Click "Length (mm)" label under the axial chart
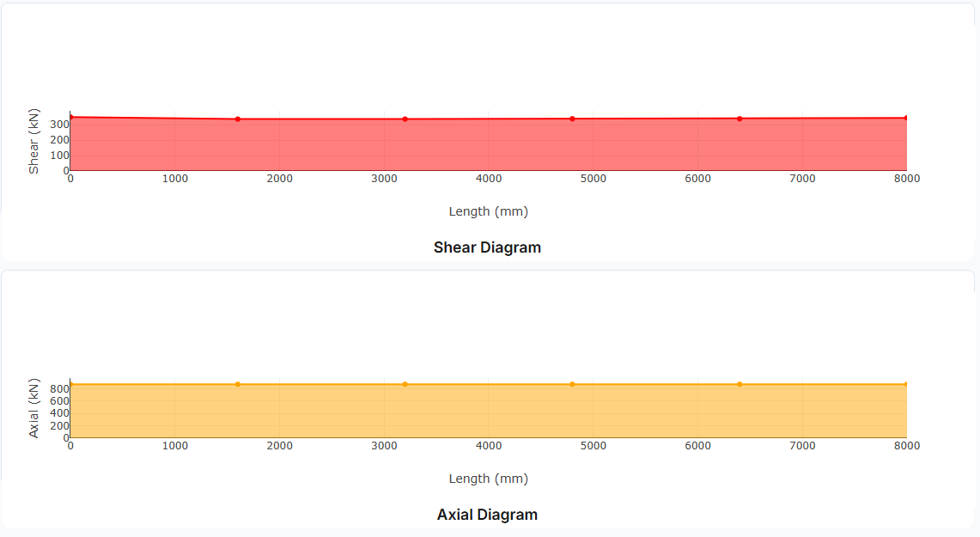 coord(488,479)
